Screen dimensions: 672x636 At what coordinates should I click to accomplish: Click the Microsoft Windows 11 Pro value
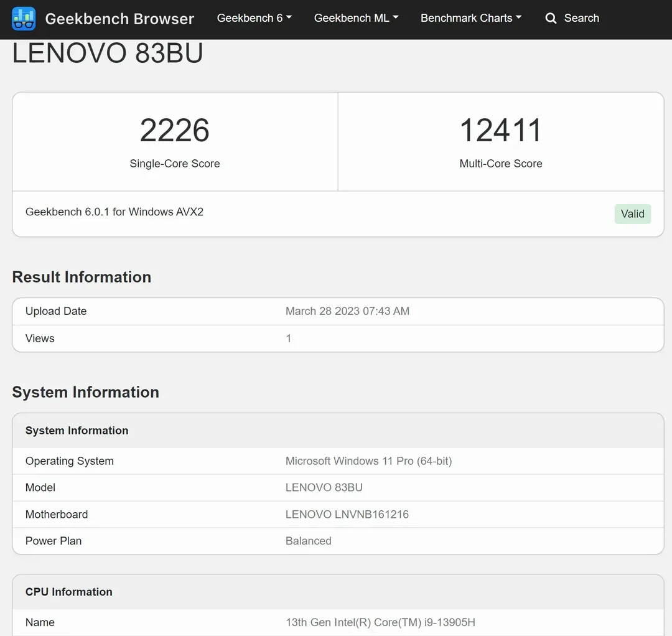click(368, 461)
